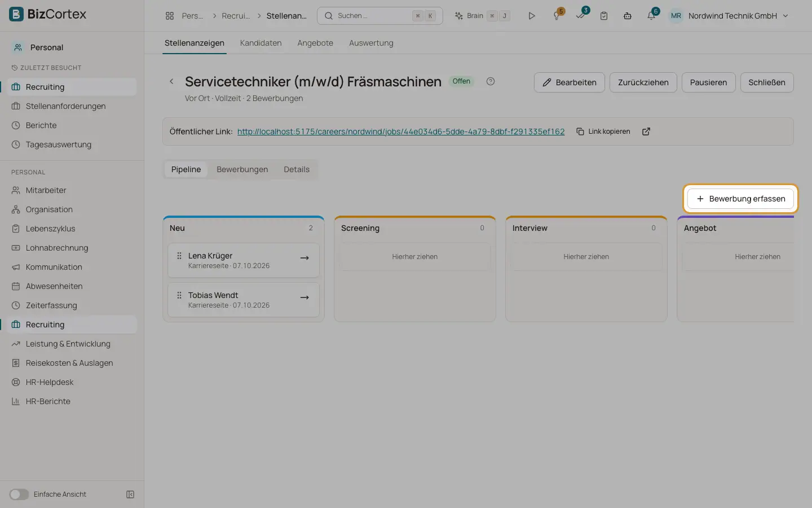Collapse the sidebar panel icon
Viewport: 812px width, 508px height.
click(x=130, y=494)
